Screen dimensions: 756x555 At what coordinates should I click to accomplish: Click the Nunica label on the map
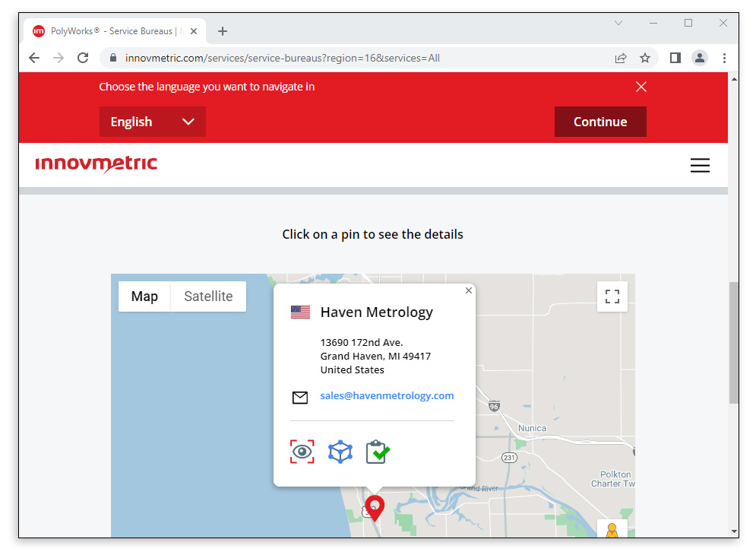(533, 428)
